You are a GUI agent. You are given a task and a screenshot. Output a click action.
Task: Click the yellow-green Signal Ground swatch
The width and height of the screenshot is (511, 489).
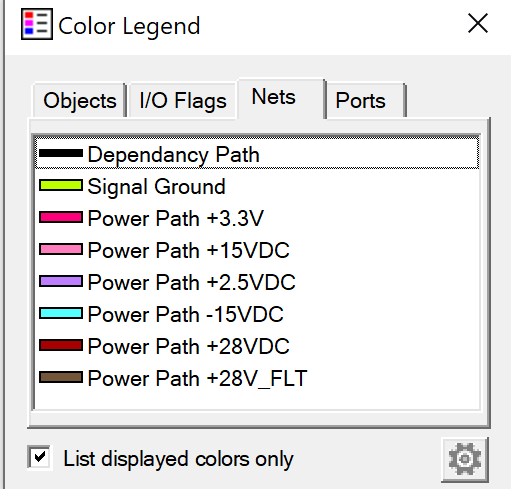[61, 185]
